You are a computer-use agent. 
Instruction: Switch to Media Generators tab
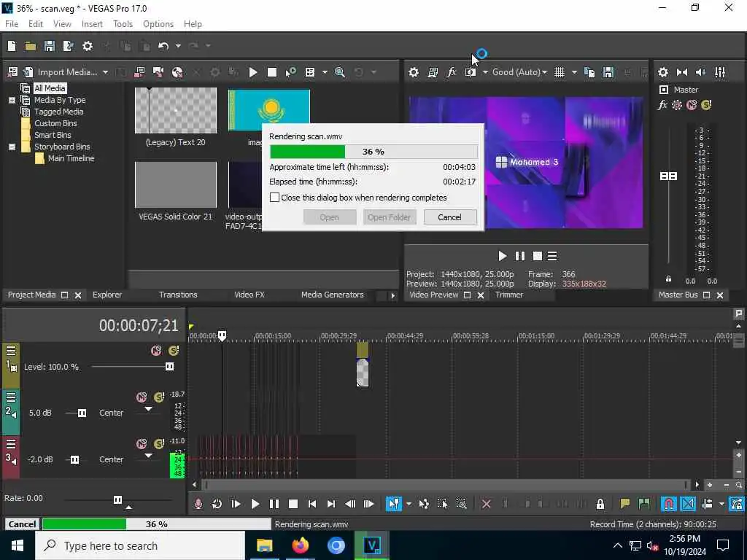coord(332,295)
